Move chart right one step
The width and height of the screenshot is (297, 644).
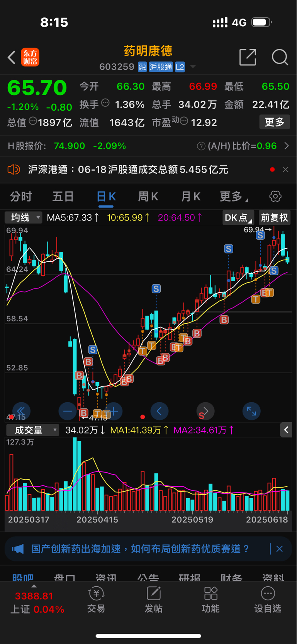[205, 411]
